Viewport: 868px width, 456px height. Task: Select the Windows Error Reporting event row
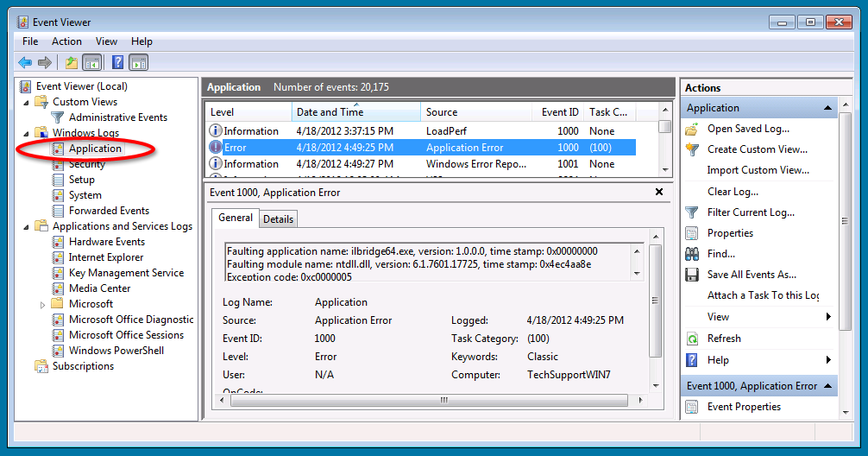pyautogui.click(x=421, y=164)
